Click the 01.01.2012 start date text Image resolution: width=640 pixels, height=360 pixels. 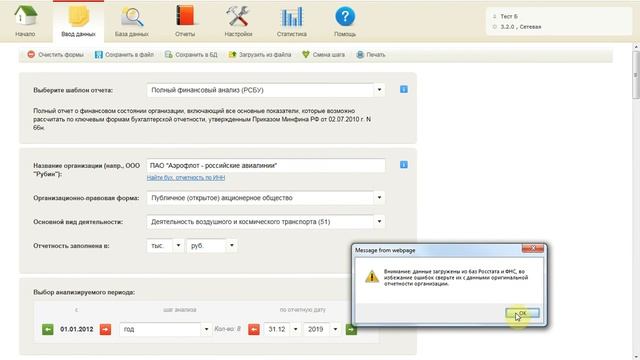point(77,329)
